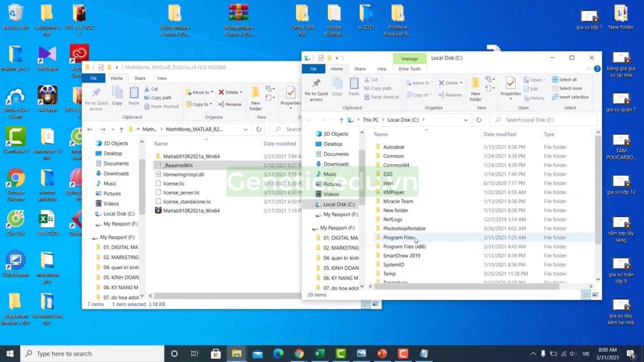Open Share tab in MATLAB folder window
The image size is (644, 362).
tap(140, 78)
